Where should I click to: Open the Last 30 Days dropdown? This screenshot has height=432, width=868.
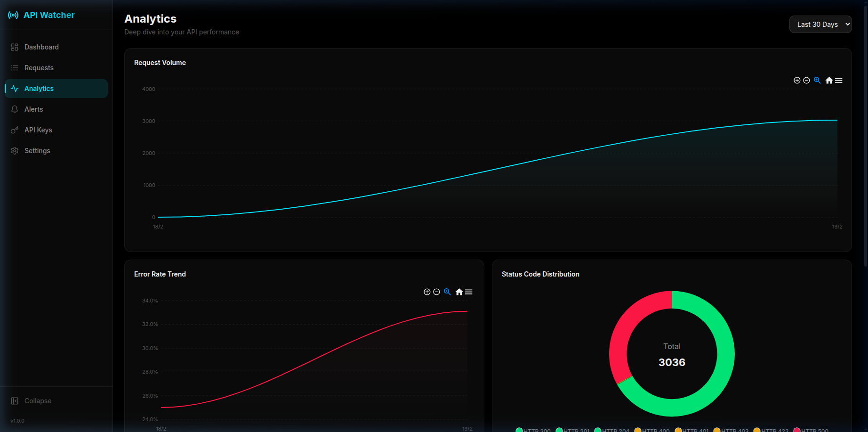(x=820, y=24)
